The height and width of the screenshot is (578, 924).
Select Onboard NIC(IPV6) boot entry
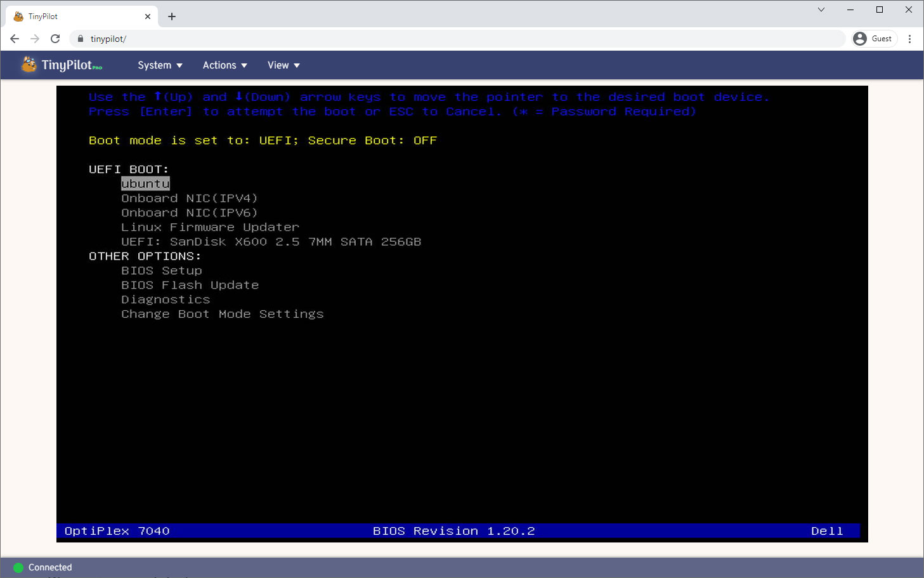[x=190, y=213]
